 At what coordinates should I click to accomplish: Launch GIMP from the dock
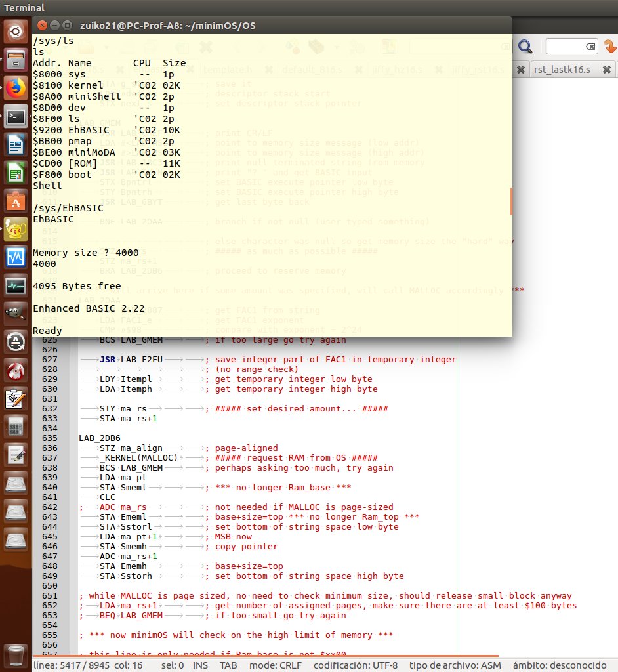coord(16,314)
